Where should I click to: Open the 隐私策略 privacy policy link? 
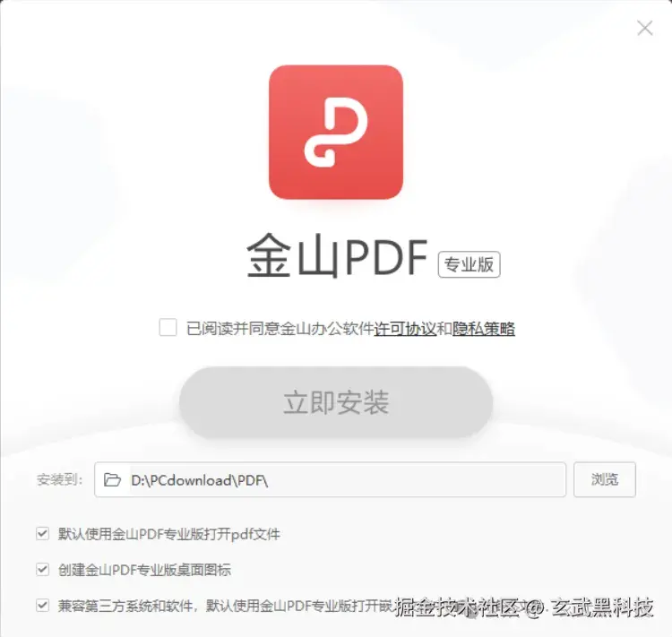click(484, 329)
